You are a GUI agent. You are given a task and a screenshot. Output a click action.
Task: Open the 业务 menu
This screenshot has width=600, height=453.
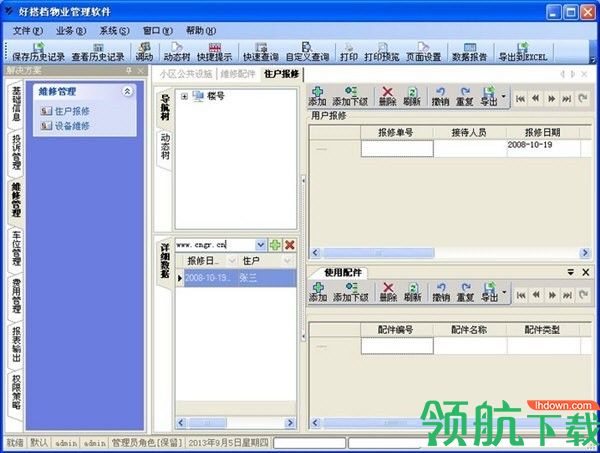[71, 31]
